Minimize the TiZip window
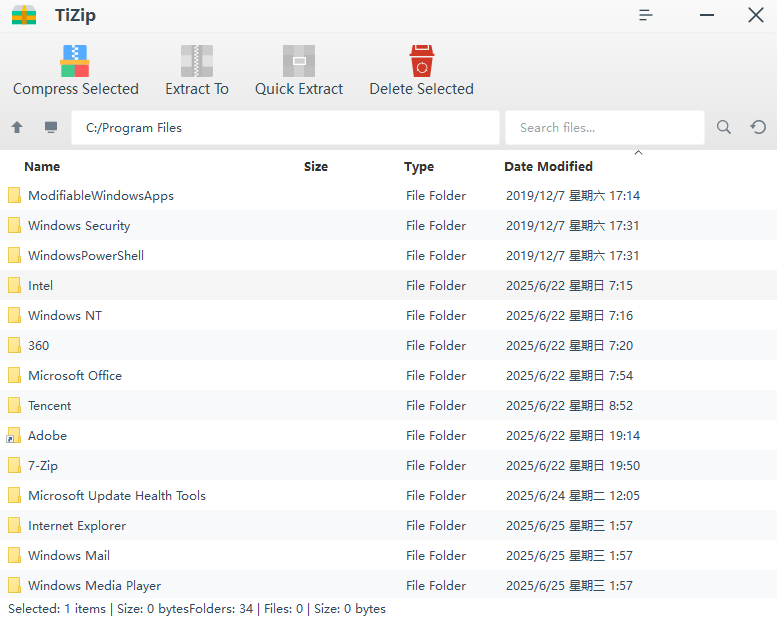 (707, 15)
